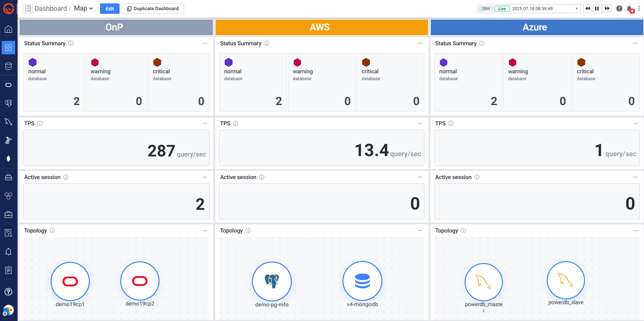The height and width of the screenshot is (321, 644).
Task: Click the AWS TPS info icon
Action: click(236, 123)
